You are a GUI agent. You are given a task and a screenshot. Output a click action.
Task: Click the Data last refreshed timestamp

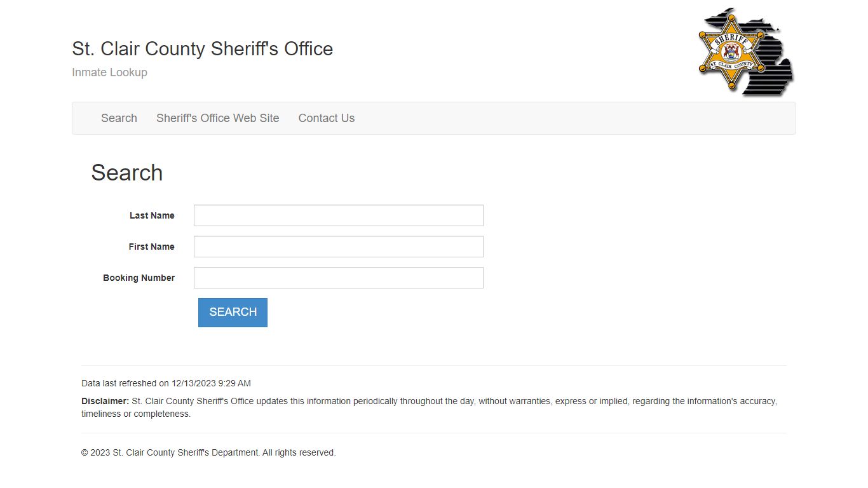click(166, 383)
